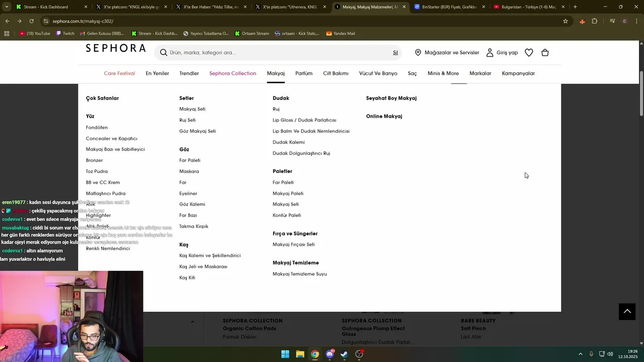Open the Twitch bookmark
The height and width of the screenshot is (362, 644).
point(65,33)
